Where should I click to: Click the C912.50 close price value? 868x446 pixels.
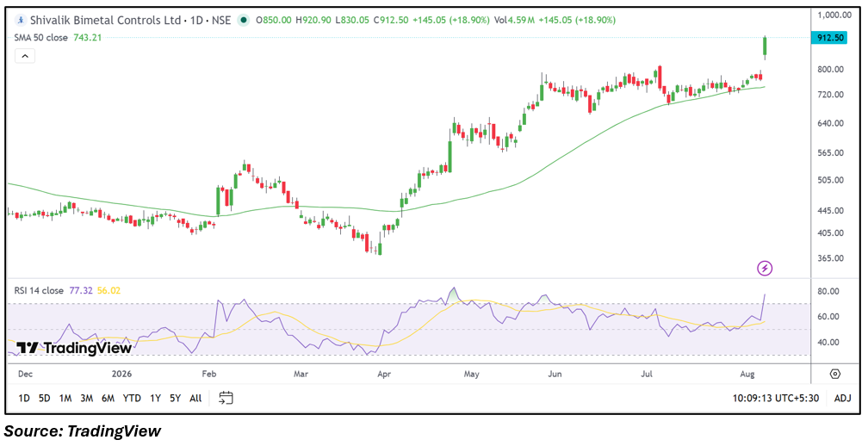click(391, 21)
